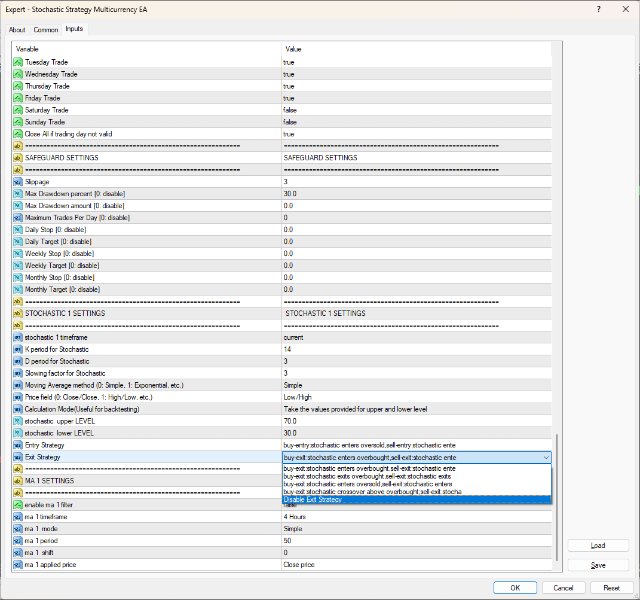Select the SAFEGUARD SETTINGS header icon
The image size is (640, 600).
(x=18, y=158)
